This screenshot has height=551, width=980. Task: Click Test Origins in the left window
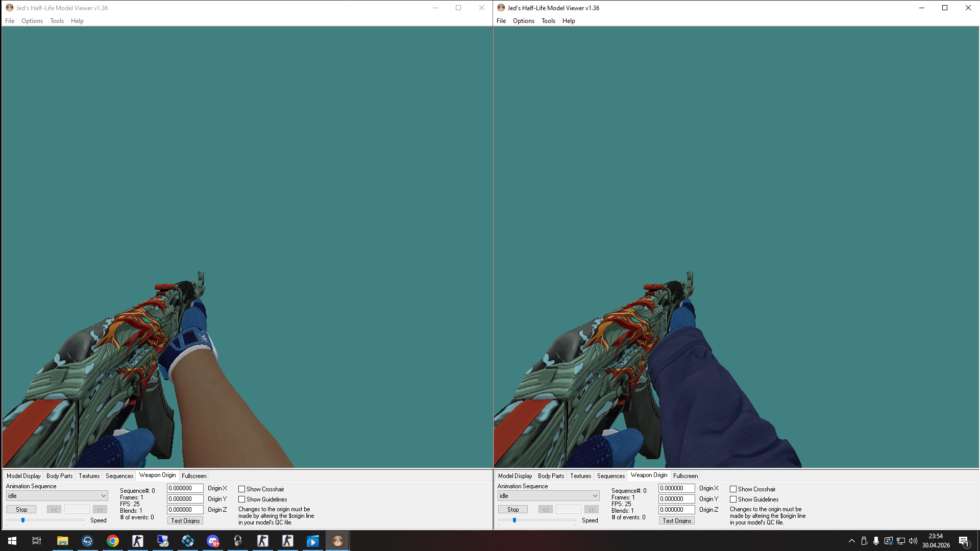click(185, 521)
